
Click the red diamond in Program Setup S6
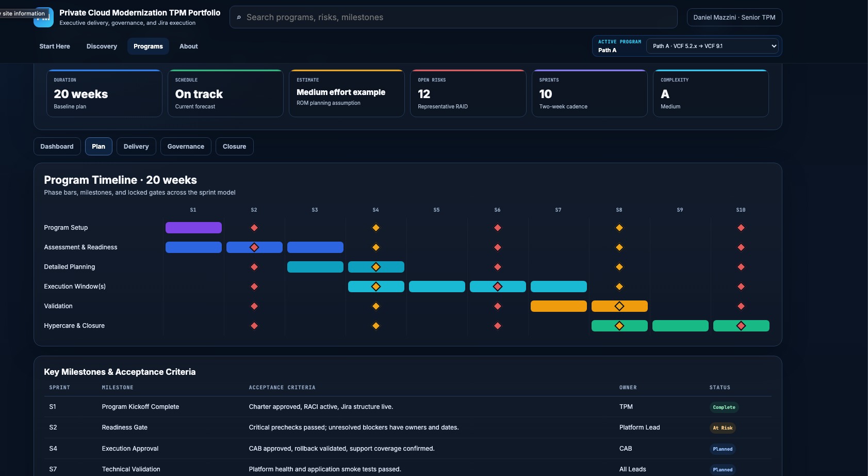[498, 228]
